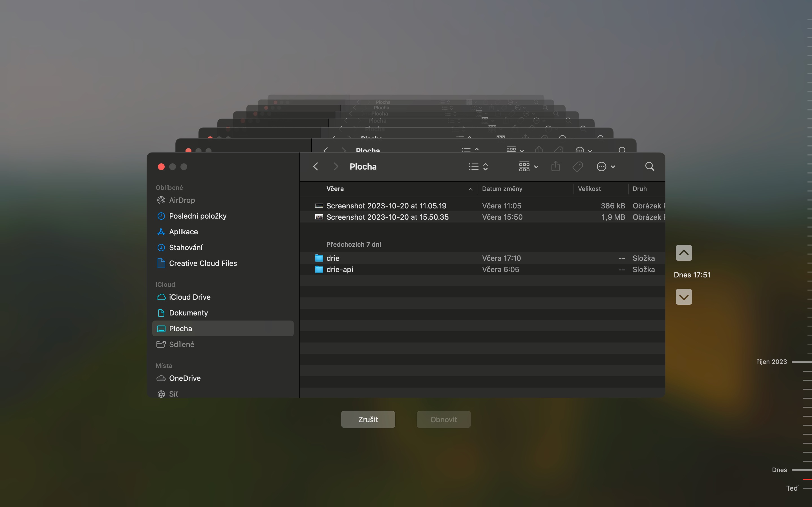Click the up arrow to older backups
Viewport: 812px width, 507px height.
(683, 253)
